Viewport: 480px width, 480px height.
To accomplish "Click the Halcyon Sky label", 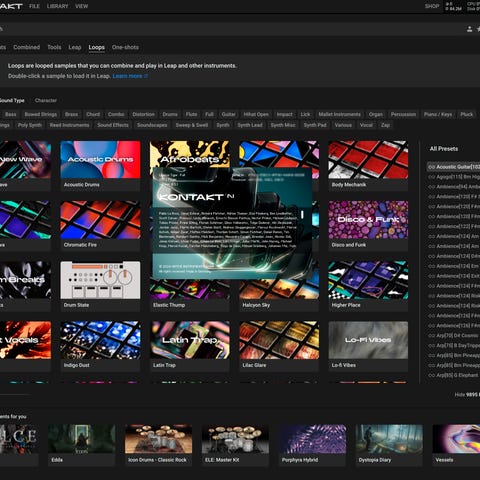I will 256,305.
